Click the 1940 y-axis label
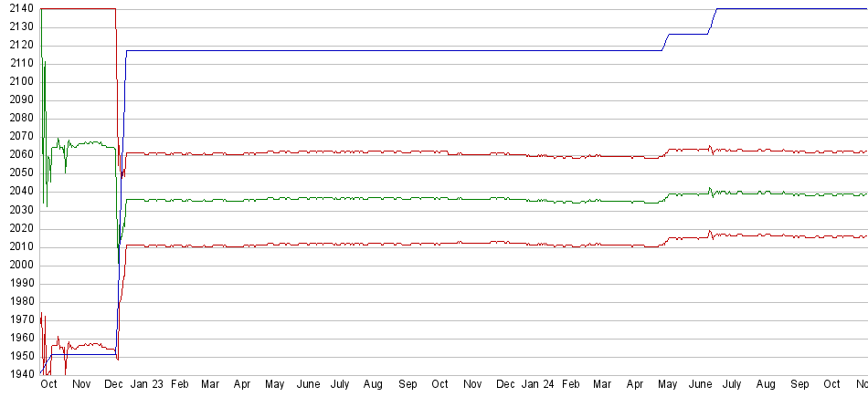Screen dimensions: 868x397 coord(18,375)
